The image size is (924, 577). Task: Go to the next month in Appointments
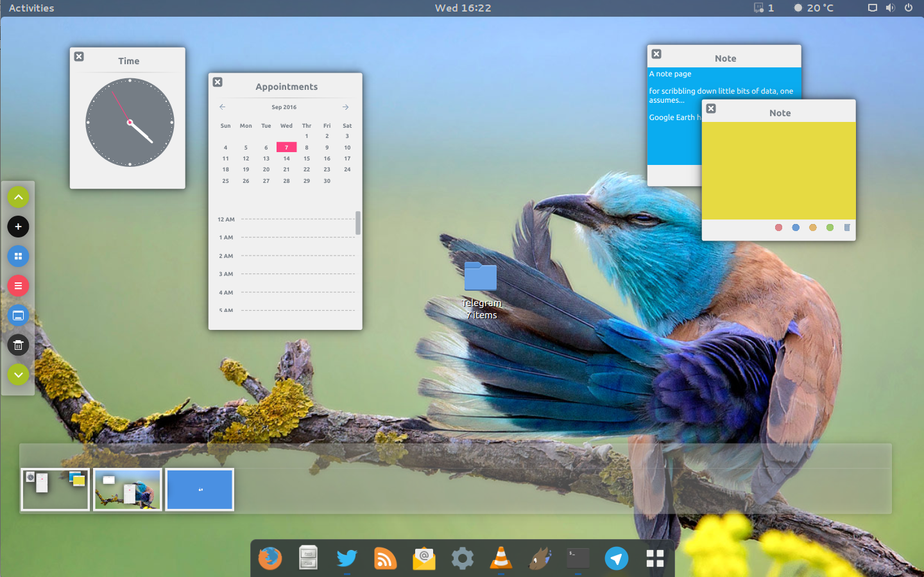(345, 107)
